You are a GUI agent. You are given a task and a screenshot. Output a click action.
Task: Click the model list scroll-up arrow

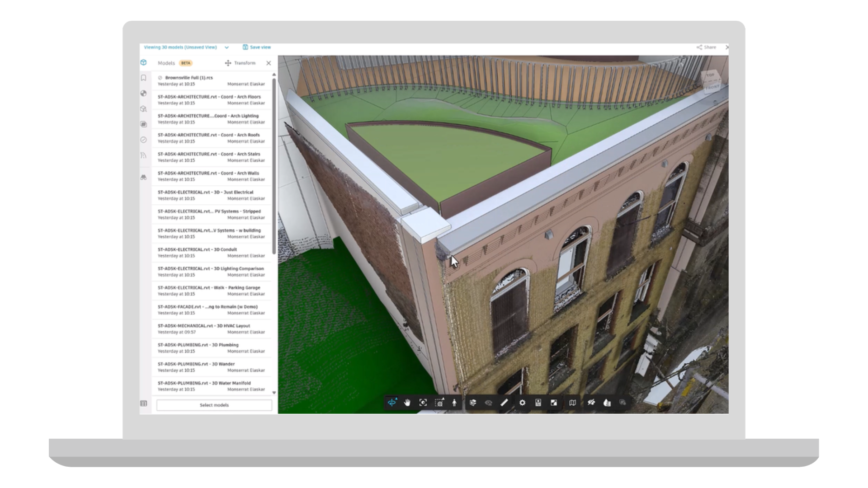click(274, 75)
